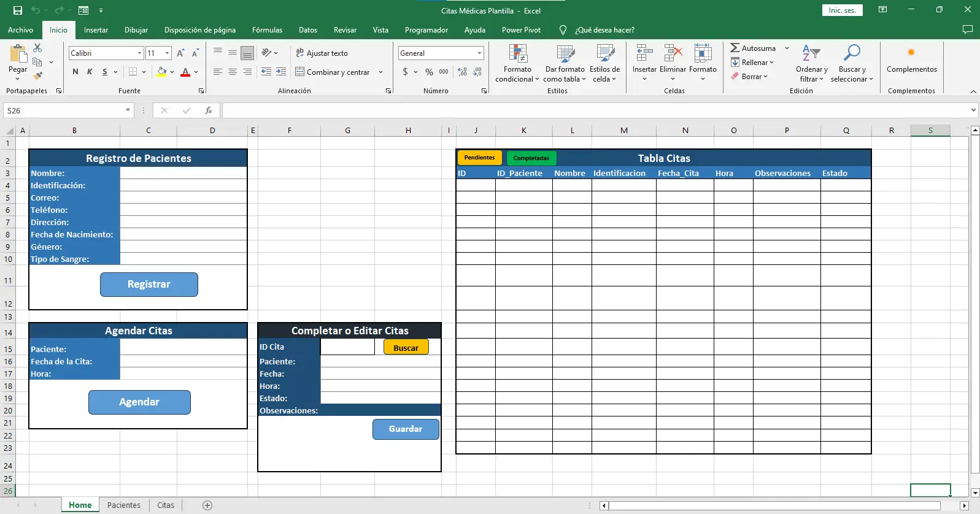Open the Fórmulas ribbon tab
The height and width of the screenshot is (514, 980).
(267, 29)
